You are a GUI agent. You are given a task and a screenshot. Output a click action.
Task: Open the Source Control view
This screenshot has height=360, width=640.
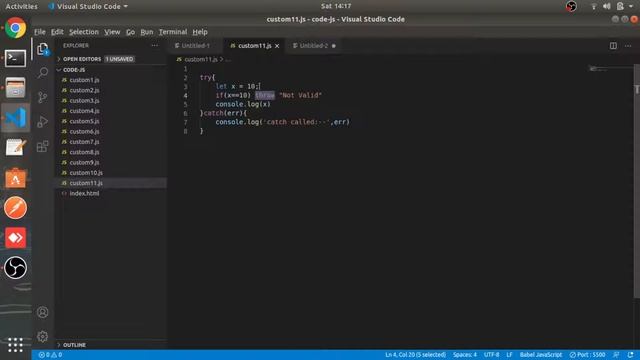click(42, 97)
